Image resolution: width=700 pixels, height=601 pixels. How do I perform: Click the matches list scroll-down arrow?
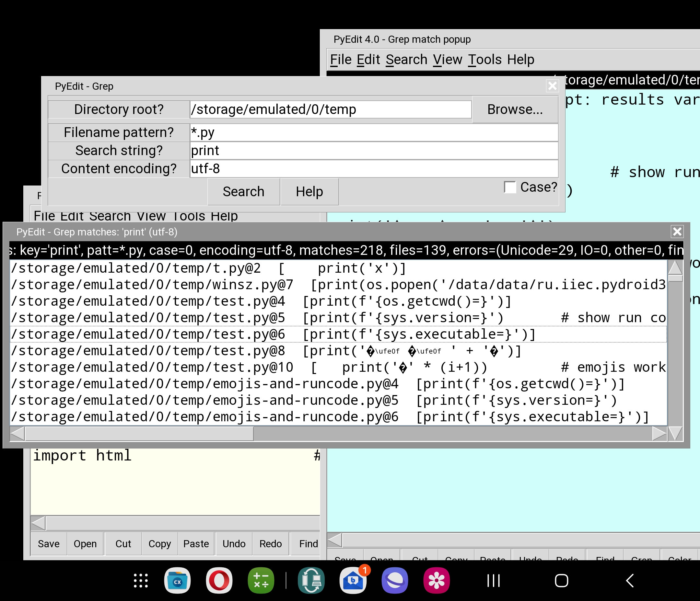point(675,434)
